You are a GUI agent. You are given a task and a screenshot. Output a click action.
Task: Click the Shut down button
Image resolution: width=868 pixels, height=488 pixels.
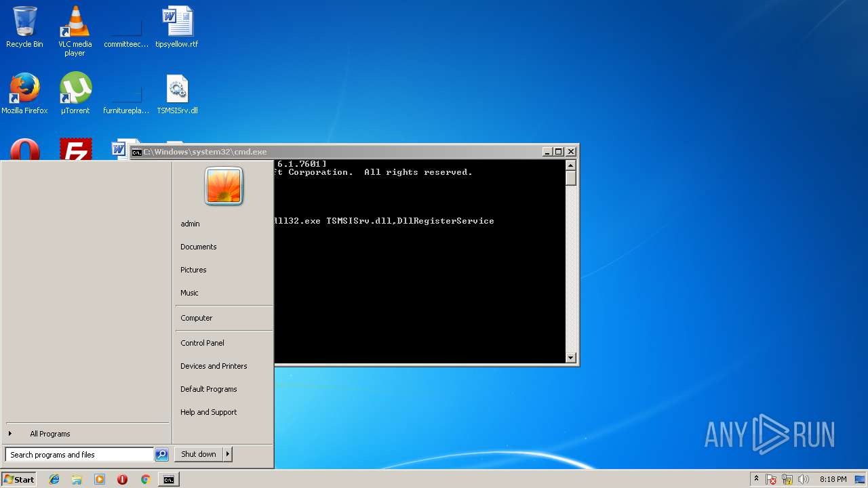click(x=199, y=454)
